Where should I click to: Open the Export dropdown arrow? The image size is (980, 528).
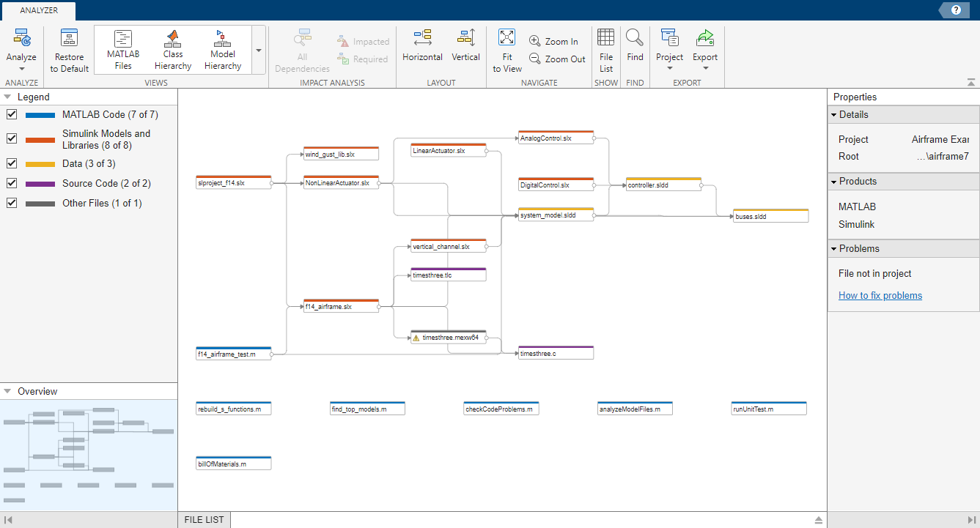705,69
